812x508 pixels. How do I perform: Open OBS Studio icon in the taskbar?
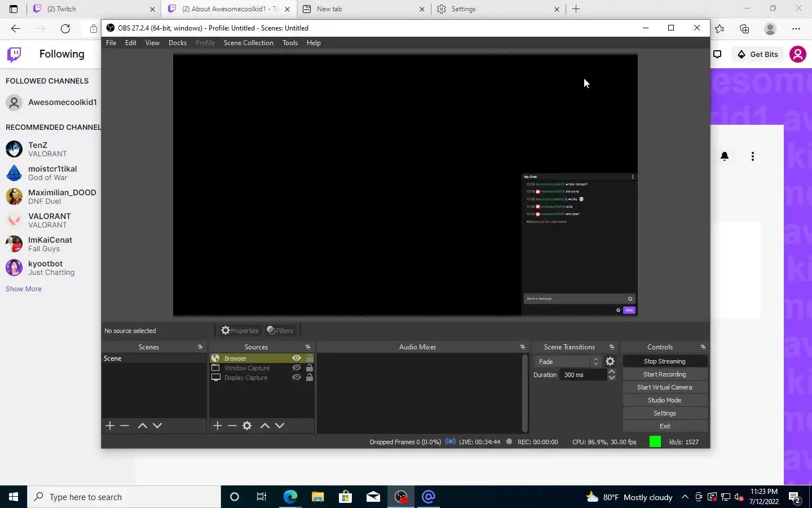401,497
